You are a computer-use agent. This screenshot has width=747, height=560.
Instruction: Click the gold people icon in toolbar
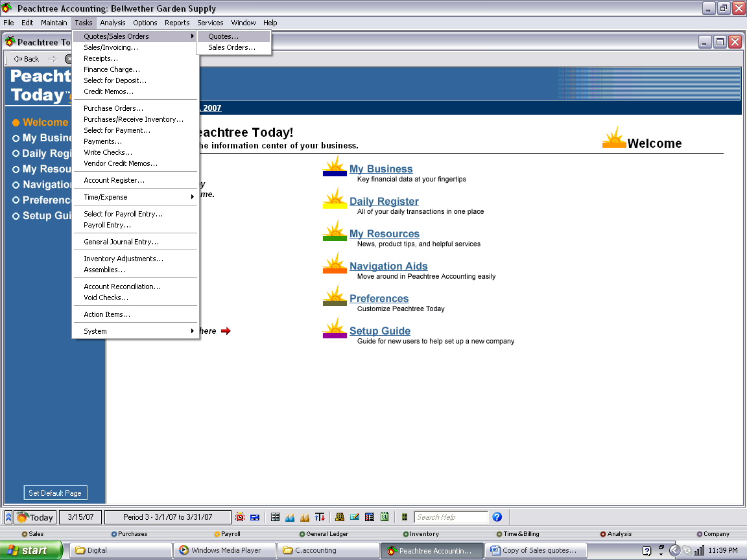pos(305,517)
